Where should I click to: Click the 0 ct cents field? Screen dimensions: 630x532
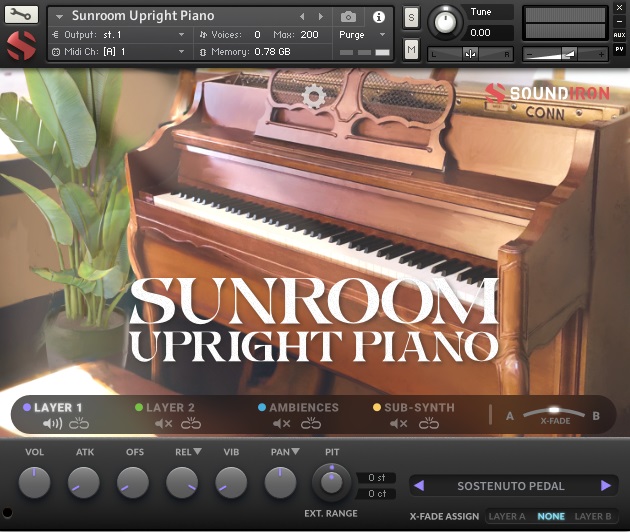pos(376,493)
